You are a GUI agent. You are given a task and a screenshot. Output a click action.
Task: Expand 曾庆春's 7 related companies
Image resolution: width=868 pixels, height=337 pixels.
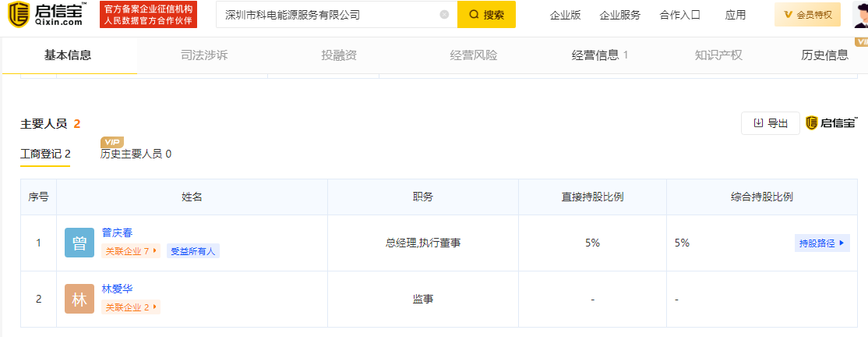130,251
